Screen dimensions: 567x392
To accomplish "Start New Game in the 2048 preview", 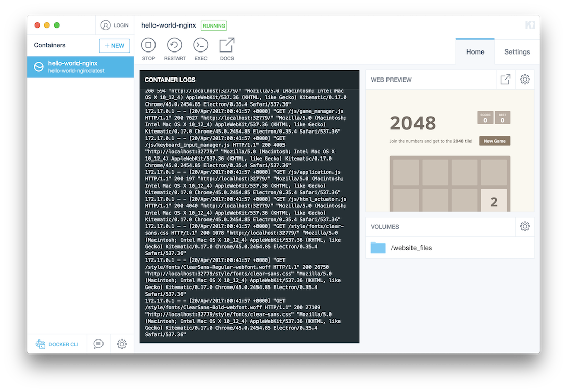I will [494, 140].
